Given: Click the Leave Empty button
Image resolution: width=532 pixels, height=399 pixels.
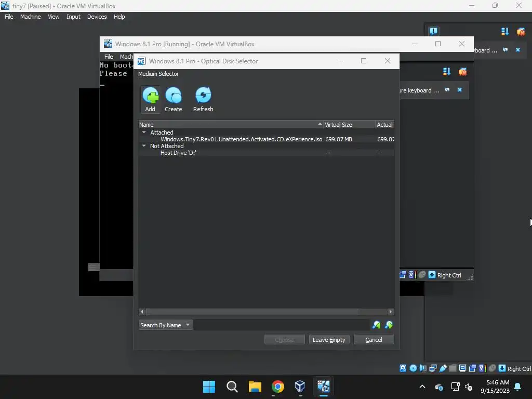Looking at the screenshot, I should tap(329, 340).
